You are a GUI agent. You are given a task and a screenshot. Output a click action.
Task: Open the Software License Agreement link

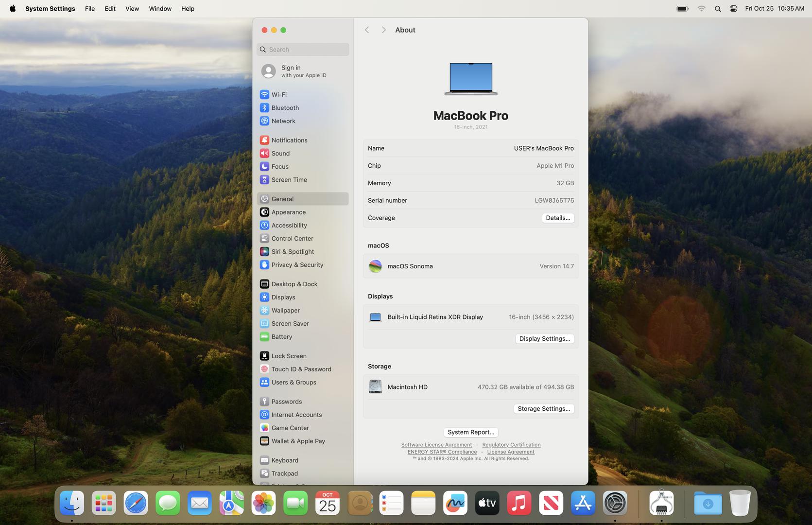pos(436,445)
